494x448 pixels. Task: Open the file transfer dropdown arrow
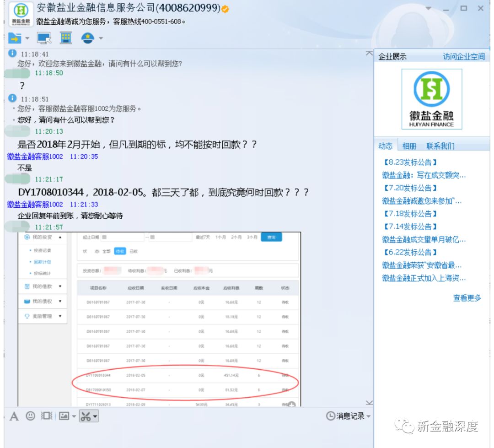(27, 38)
